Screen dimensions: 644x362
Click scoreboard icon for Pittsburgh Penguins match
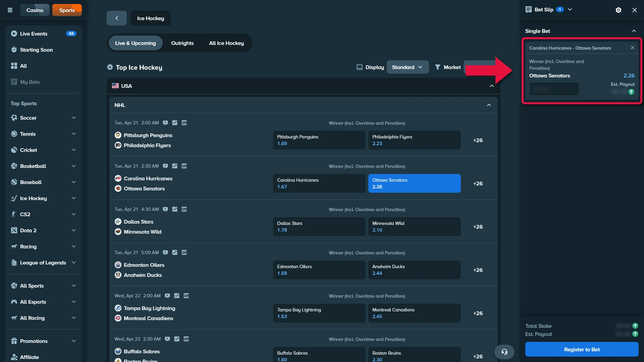(184, 123)
